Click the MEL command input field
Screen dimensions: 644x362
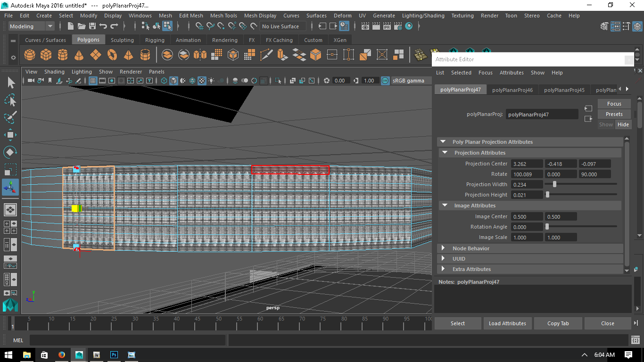(x=127, y=340)
